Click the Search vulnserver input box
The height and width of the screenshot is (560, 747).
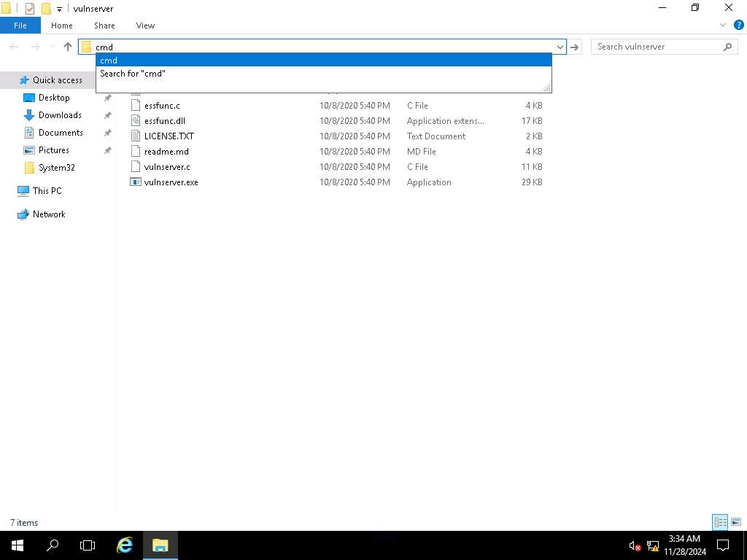click(657, 47)
